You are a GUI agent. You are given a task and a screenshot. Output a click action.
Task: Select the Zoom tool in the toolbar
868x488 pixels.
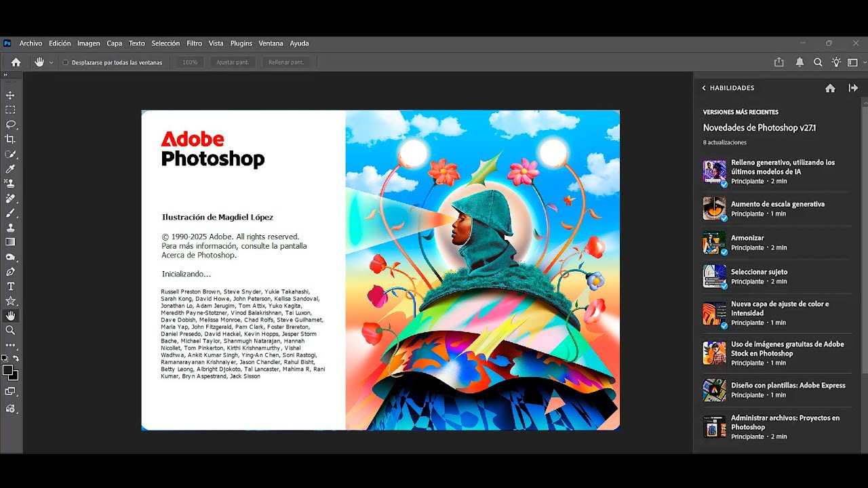pos(10,330)
